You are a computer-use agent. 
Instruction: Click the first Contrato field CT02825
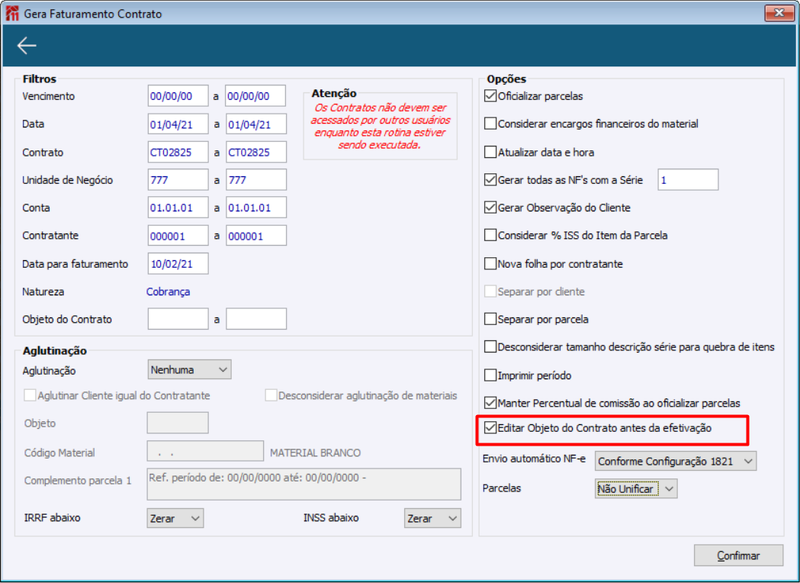[178, 152]
